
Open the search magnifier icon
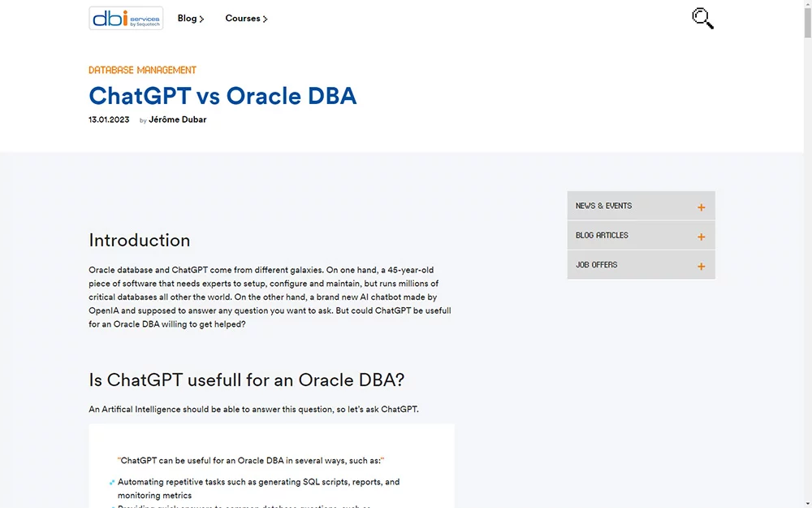coord(702,18)
